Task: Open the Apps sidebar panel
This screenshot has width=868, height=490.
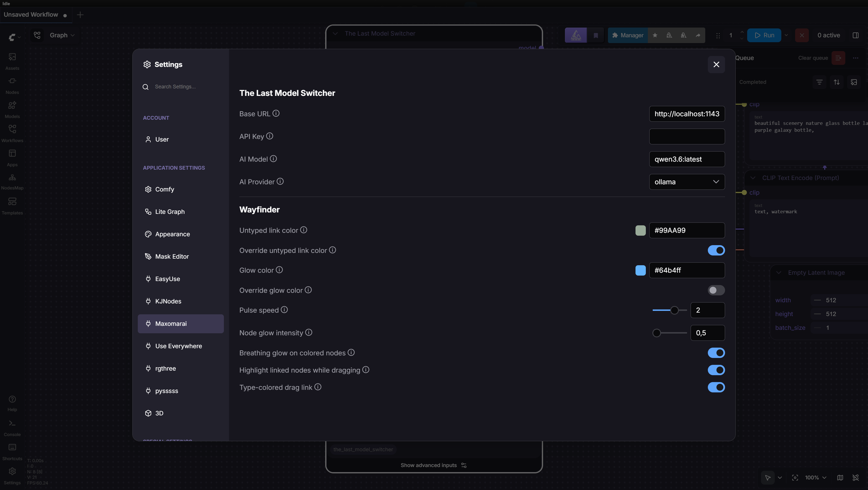Action: point(12,158)
